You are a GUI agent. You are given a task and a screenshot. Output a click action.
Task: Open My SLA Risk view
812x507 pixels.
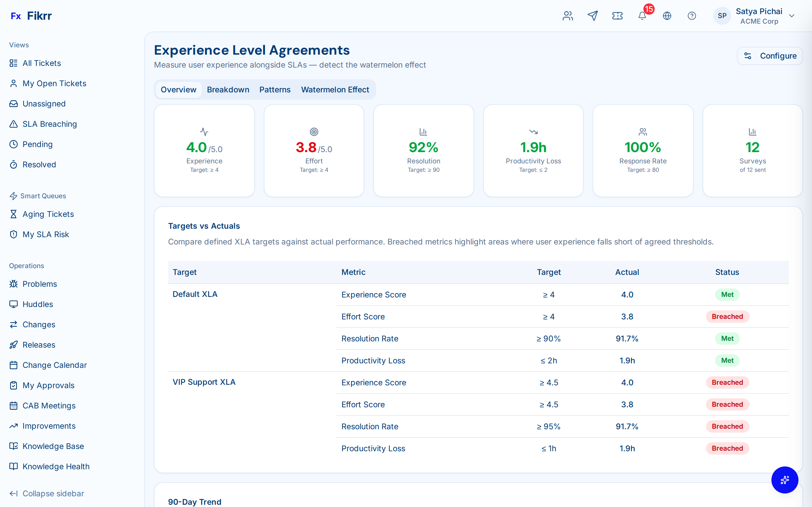pos(46,234)
